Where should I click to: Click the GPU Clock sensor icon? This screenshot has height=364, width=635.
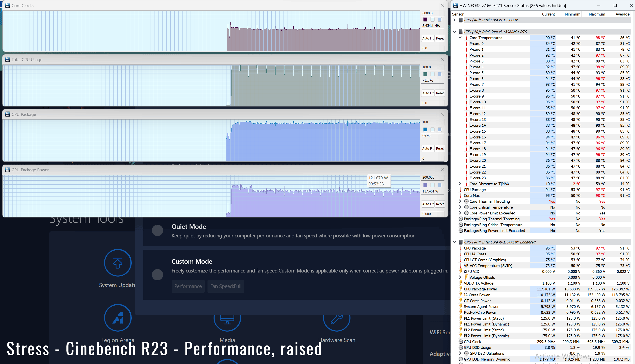coord(461,342)
